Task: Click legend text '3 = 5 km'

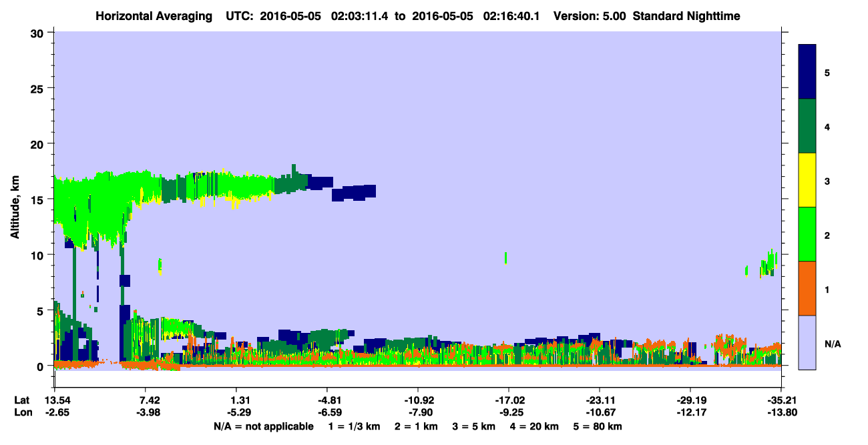Action: coord(475,426)
